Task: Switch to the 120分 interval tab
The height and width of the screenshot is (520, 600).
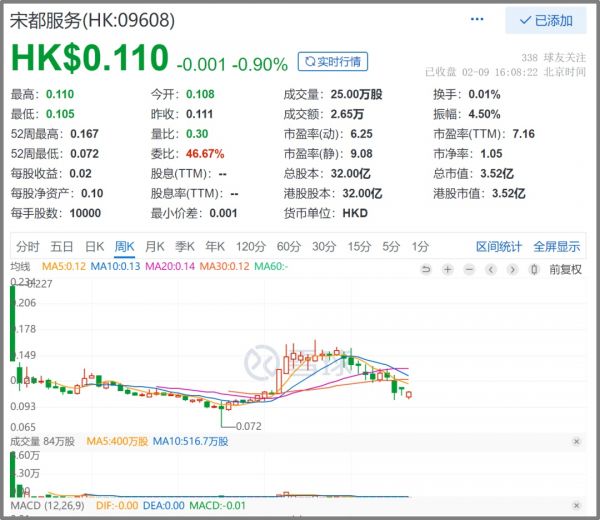Action: click(251, 246)
